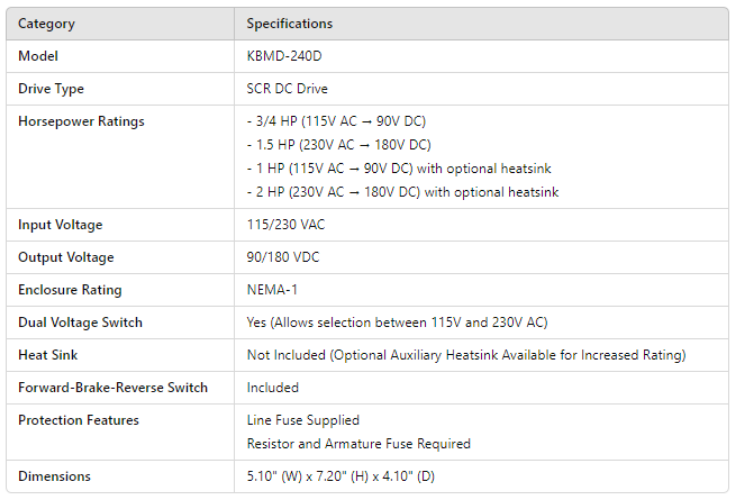
Task: Click Resistor and Armature Fuse Required text
Action: 358,443
